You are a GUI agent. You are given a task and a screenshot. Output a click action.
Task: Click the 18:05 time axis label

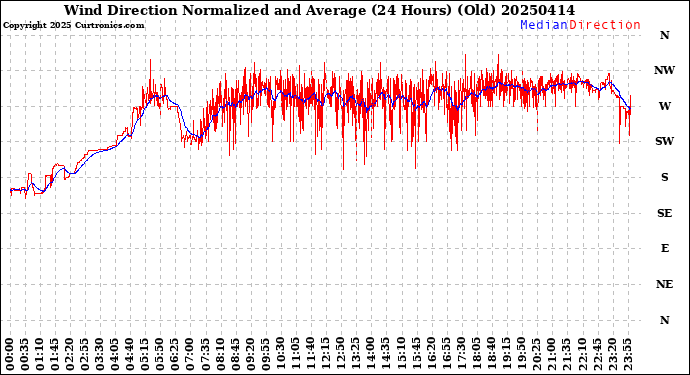476,354
